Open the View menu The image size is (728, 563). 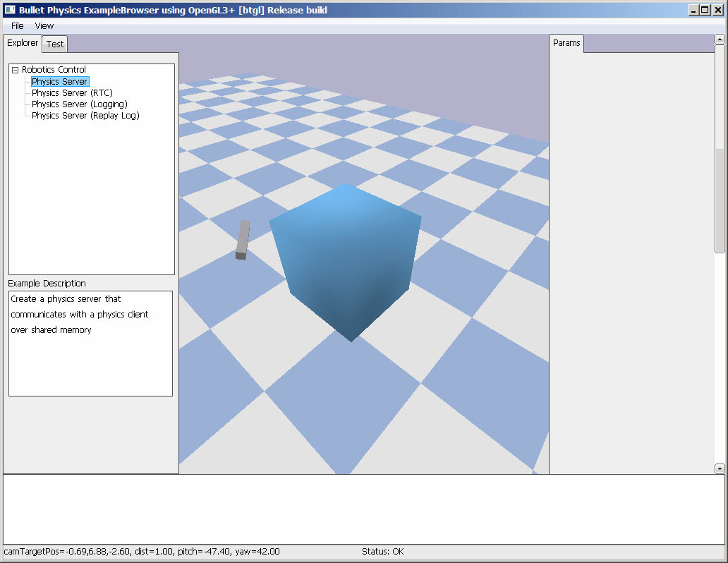pos(44,26)
